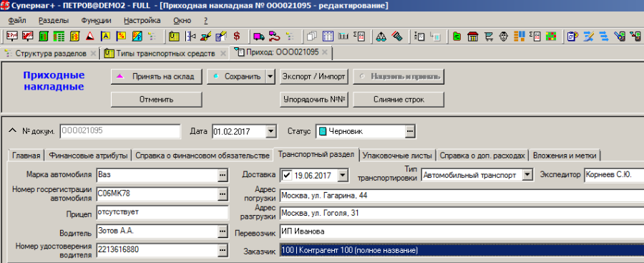Viewport: 644px width, 263px height.
Task: Click the Принять на склад button
Action: pyautogui.click(x=157, y=77)
